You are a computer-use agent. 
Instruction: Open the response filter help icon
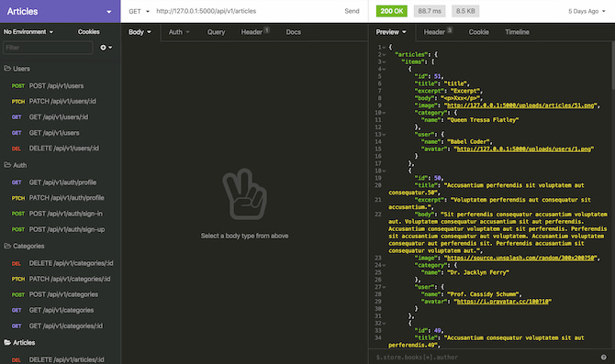pyautogui.click(x=604, y=357)
